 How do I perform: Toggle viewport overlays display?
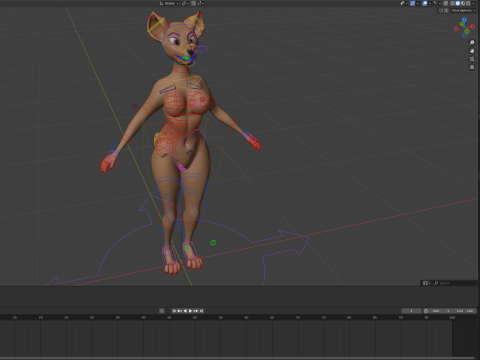425,3
